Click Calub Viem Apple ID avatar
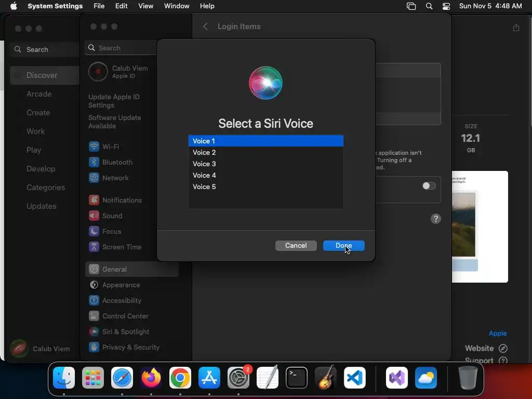 tap(98, 72)
